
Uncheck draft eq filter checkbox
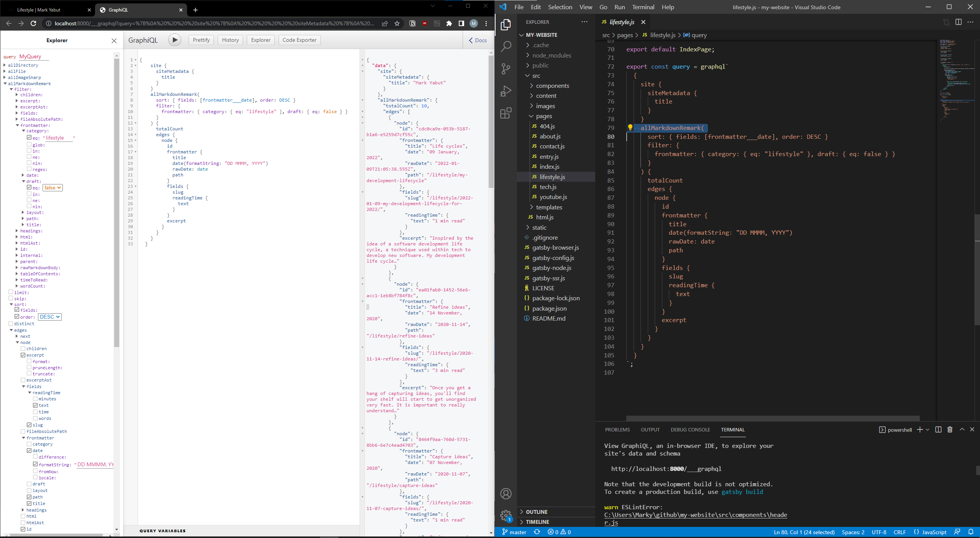[x=29, y=188]
